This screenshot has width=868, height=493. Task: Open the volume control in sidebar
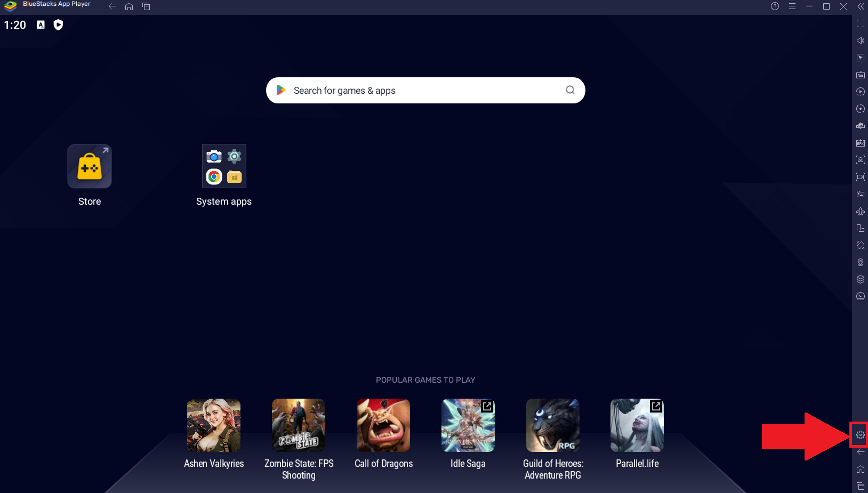click(x=860, y=41)
